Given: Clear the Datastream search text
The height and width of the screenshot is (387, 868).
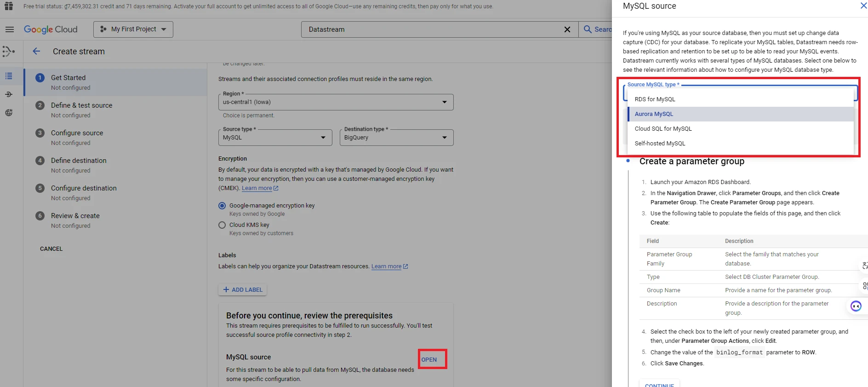Looking at the screenshot, I should click(567, 29).
